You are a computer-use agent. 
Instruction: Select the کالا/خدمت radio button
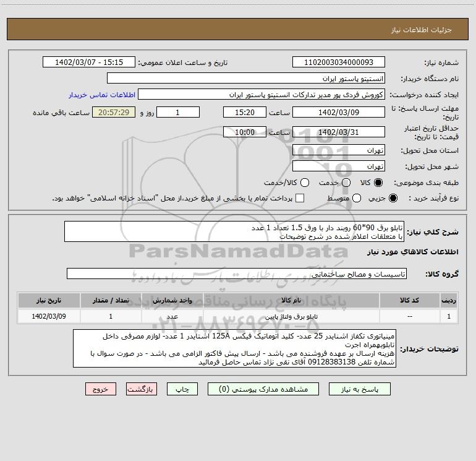305,183
